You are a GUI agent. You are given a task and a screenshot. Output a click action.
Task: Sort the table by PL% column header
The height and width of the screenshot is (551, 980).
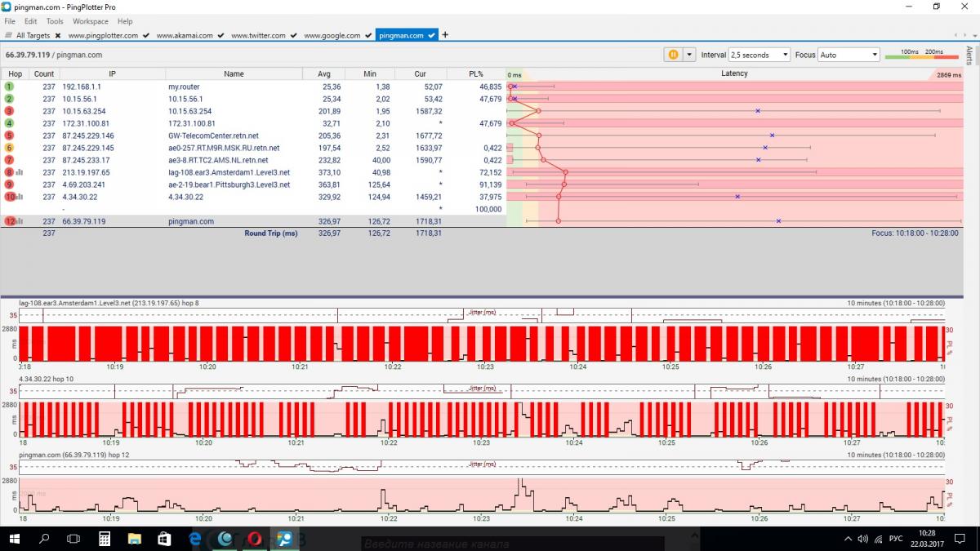[x=476, y=73]
